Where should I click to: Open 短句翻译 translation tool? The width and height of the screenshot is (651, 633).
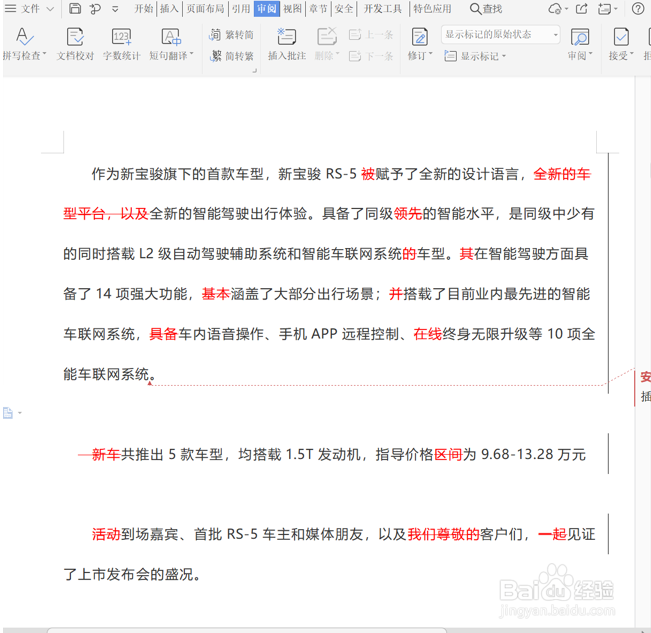(x=171, y=44)
